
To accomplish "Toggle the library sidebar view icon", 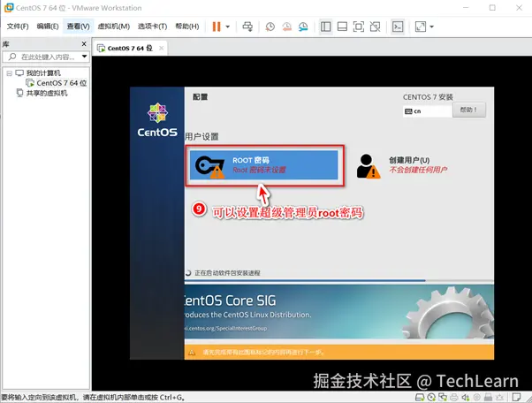I will tap(326, 27).
